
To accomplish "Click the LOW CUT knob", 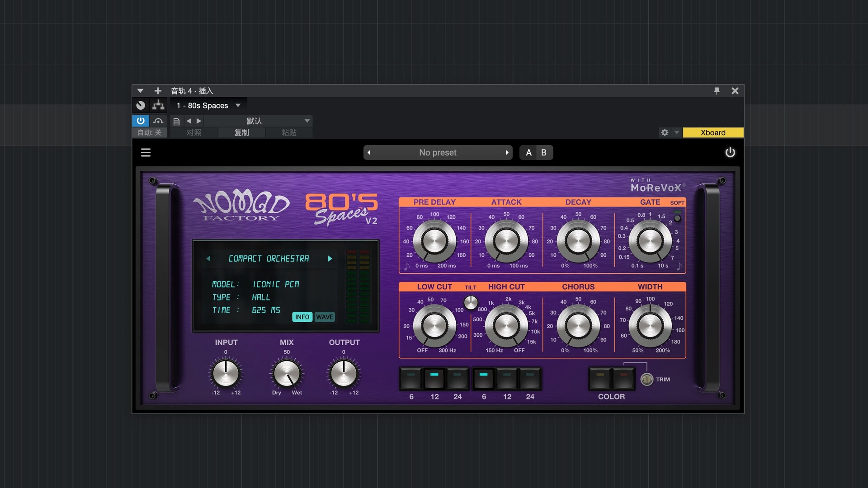I will (x=434, y=325).
